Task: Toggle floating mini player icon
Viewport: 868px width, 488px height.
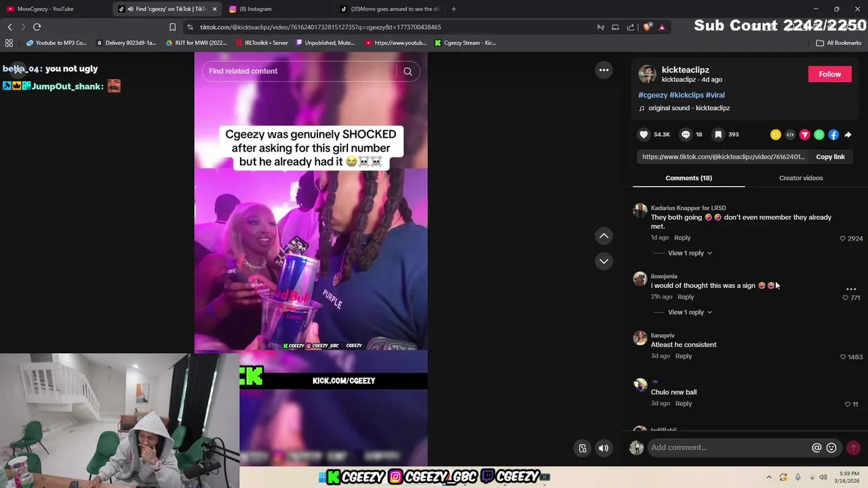Action: (582, 448)
